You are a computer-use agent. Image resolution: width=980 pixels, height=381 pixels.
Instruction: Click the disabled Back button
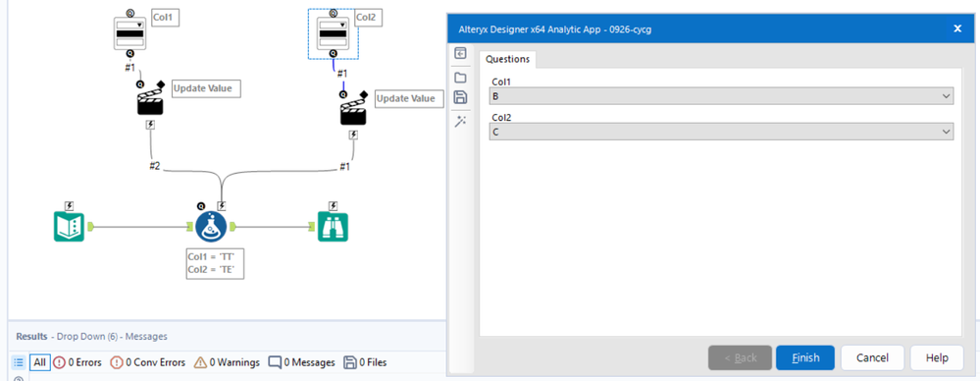740,357
